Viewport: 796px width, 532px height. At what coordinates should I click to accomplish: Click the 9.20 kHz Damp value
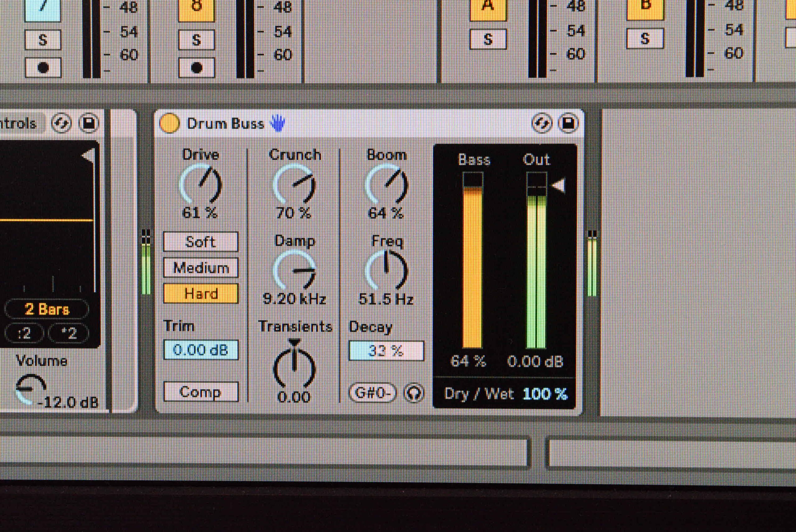point(294,298)
